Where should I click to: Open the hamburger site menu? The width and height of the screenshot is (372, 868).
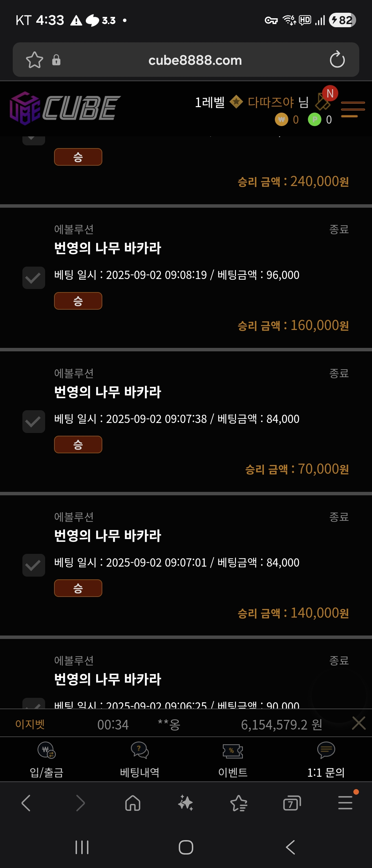pyautogui.click(x=353, y=109)
